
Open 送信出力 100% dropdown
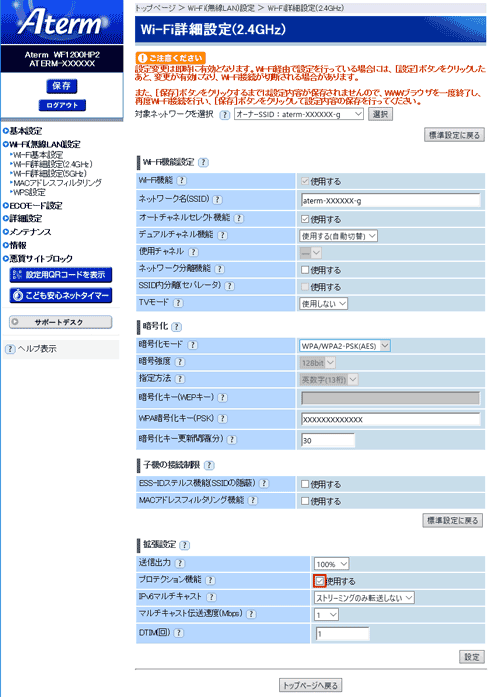pos(332,564)
